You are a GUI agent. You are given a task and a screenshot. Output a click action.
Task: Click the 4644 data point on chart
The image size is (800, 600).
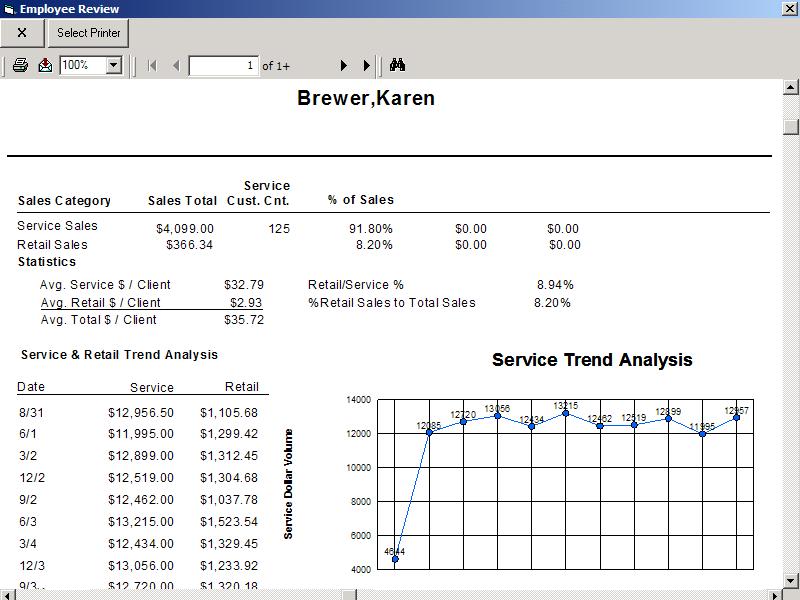click(x=395, y=559)
